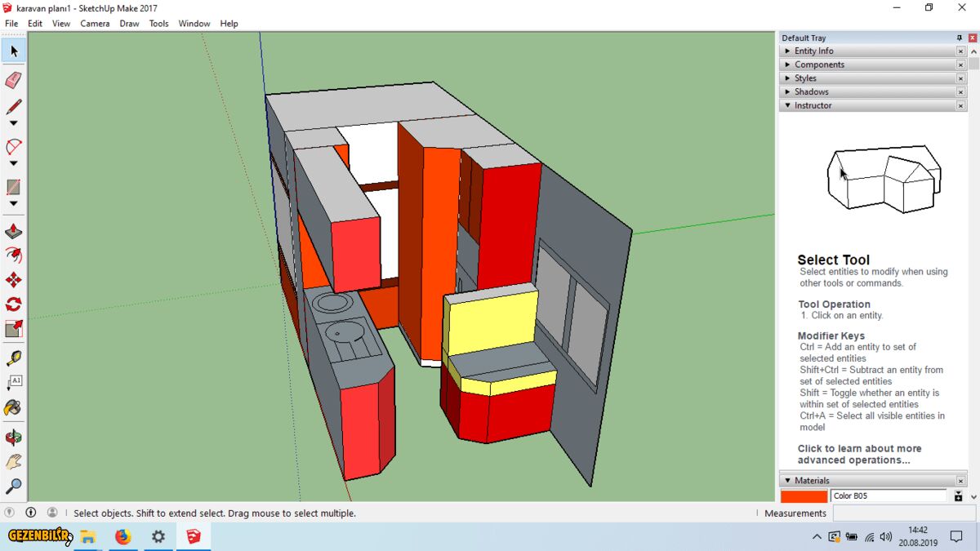Click the Color B05 material name field
Image resolution: width=980 pixels, height=551 pixels.
click(x=889, y=495)
